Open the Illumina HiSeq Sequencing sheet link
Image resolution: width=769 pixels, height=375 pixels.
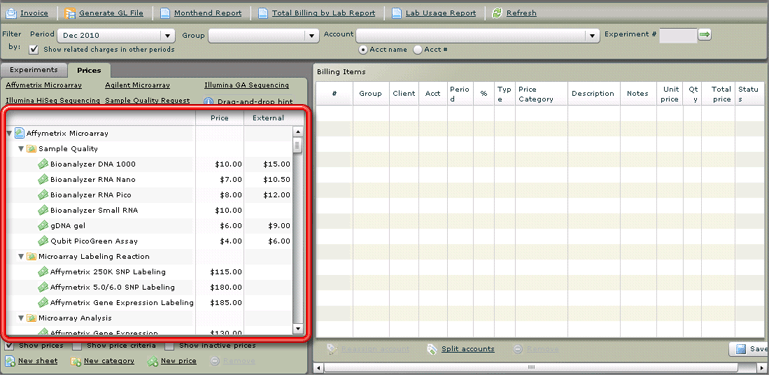(53, 100)
